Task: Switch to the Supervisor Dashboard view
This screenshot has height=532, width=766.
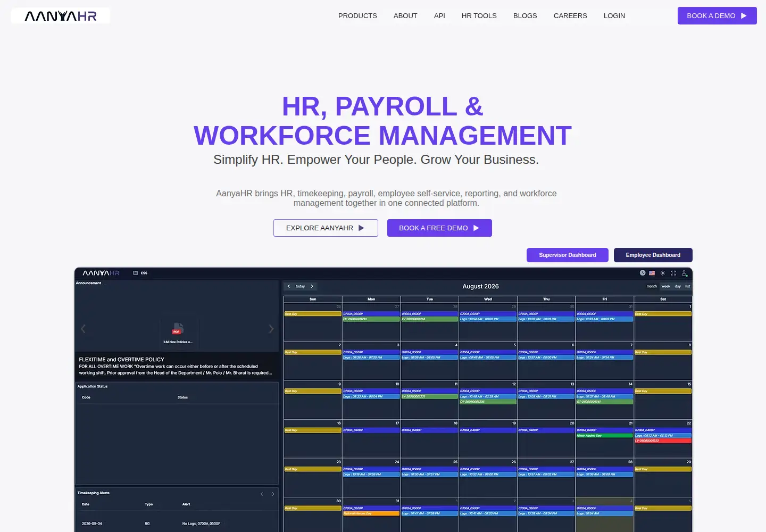Action: pyautogui.click(x=567, y=255)
